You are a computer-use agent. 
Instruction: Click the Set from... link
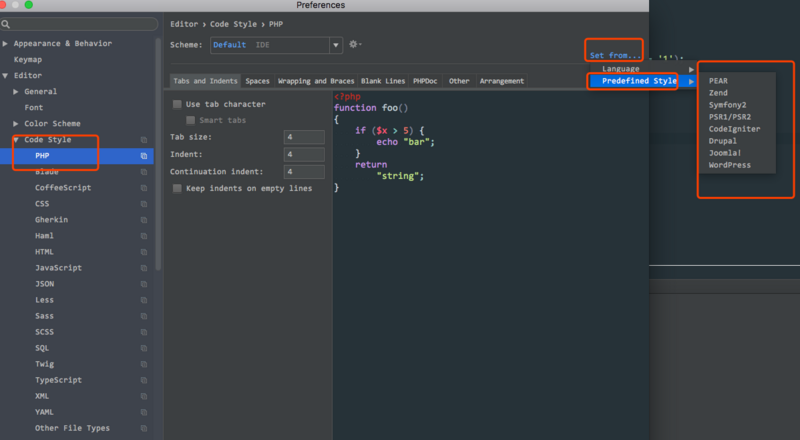click(x=615, y=55)
